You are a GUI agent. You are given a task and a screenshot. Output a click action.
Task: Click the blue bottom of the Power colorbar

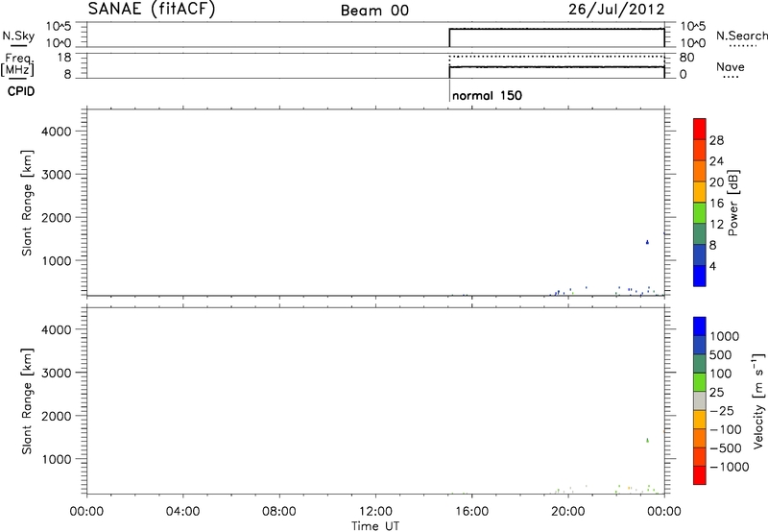700,276
